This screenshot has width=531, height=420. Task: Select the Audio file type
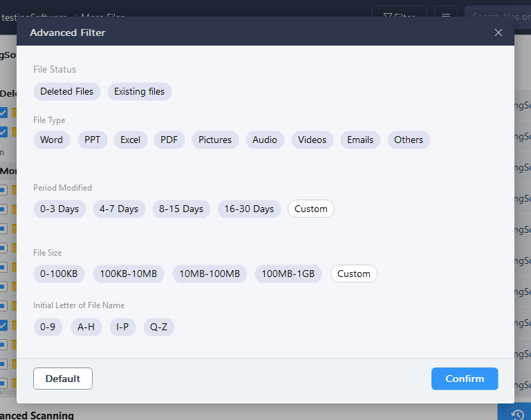click(x=265, y=140)
